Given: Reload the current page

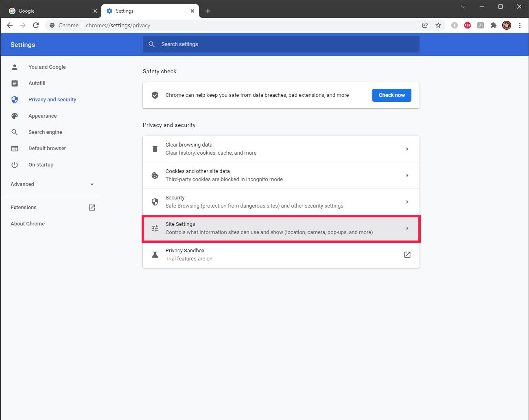Looking at the screenshot, I should coord(36,25).
